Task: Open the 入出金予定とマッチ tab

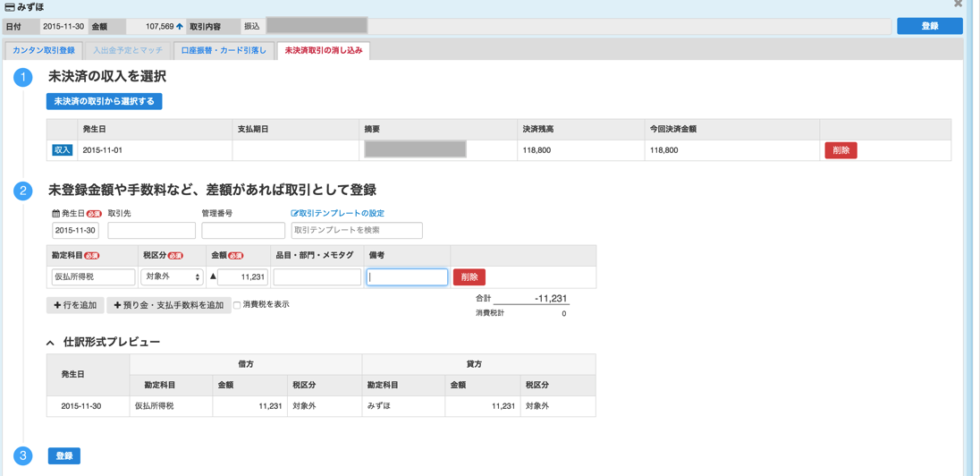Action: 127,50
